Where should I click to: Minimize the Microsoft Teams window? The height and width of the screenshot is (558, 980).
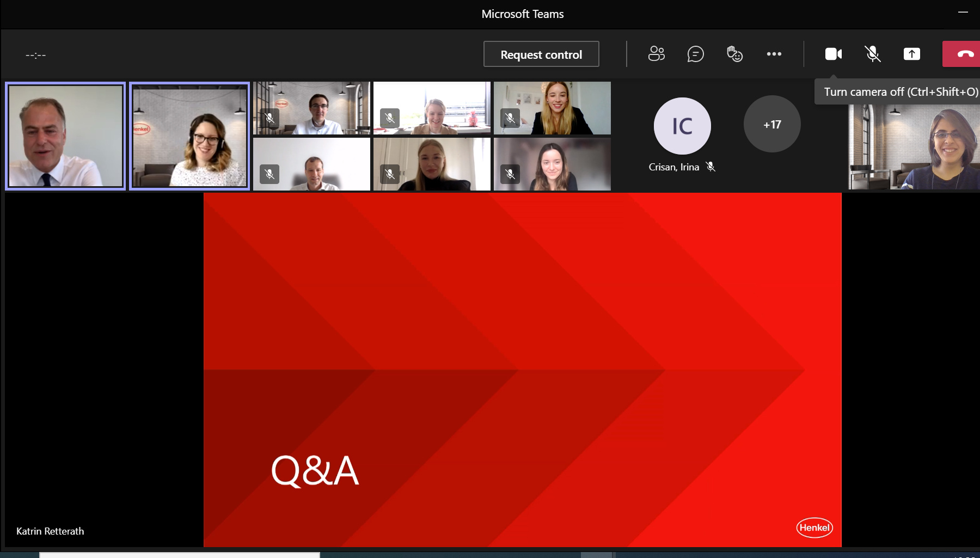point(963,12)
